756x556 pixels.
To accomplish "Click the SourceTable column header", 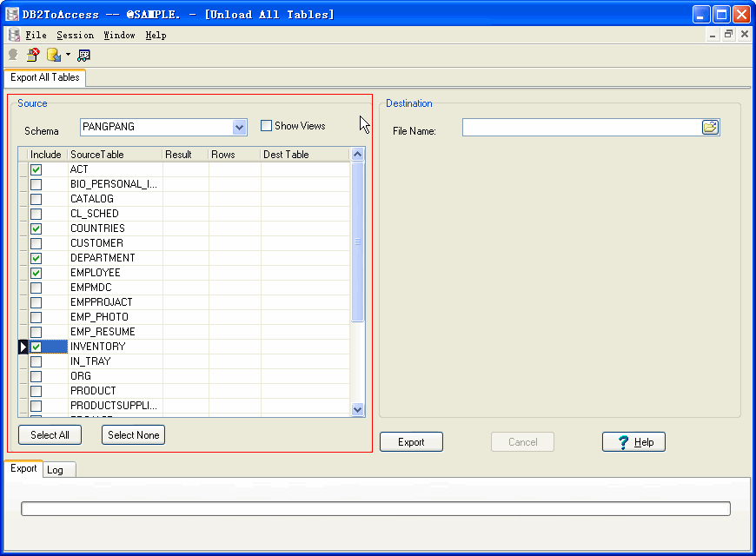I will coord(115,155).
